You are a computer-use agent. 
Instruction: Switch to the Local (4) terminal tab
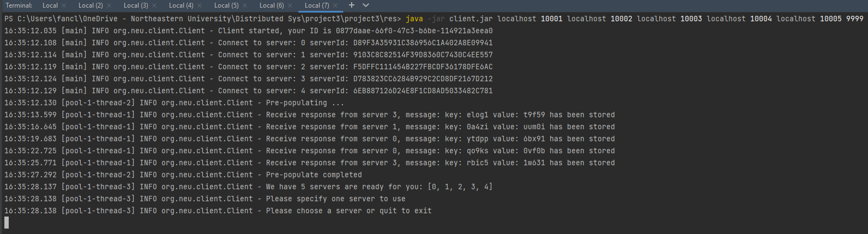181,5
